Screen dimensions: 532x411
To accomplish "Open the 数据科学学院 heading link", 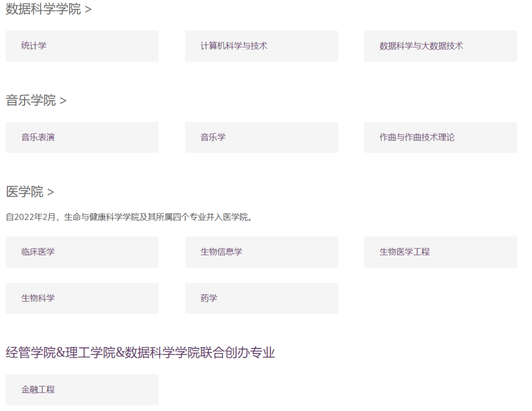I will coord(48,9).
